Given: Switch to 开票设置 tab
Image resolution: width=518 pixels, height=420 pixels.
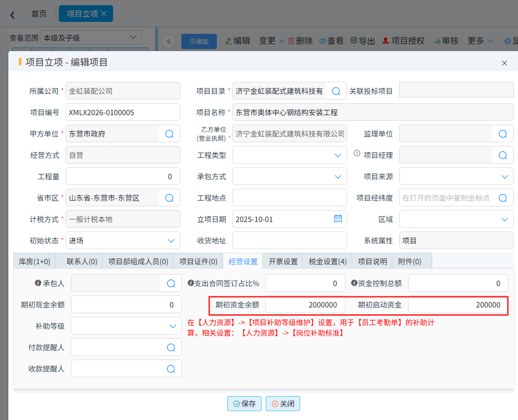Looking at the screenshot, I should point(283,262).
